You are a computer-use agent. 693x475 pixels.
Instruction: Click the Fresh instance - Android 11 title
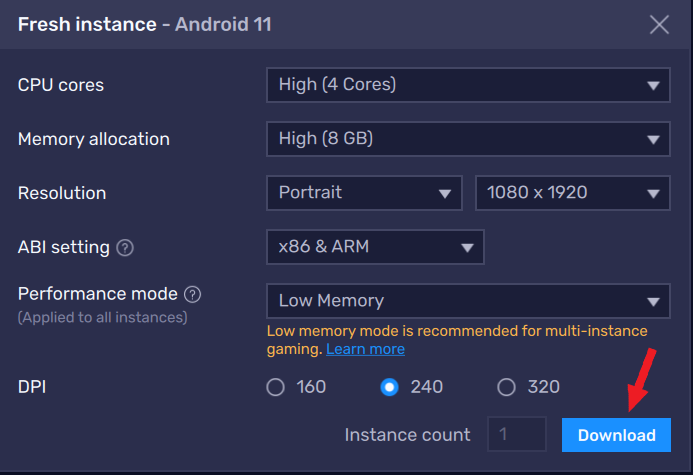click(145, 24)
